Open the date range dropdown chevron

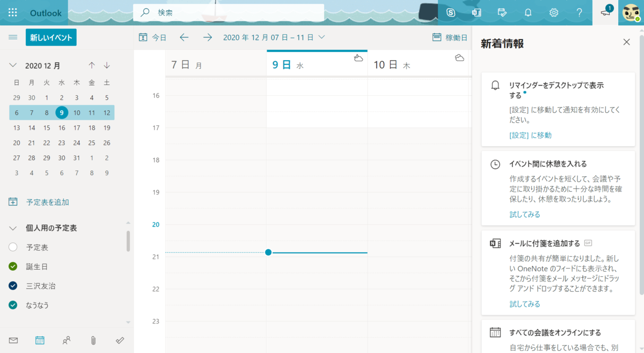pos(321,37)
